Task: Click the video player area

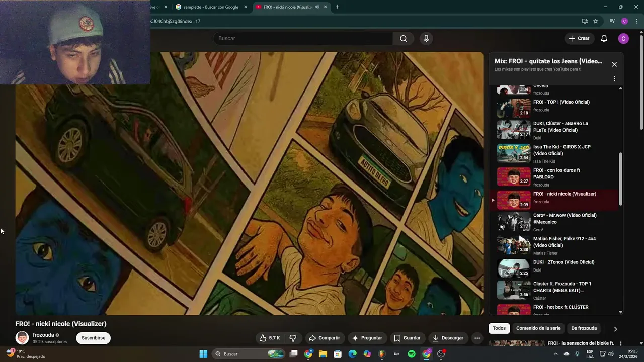Action: pyautogui.click(x=249, y=184)
